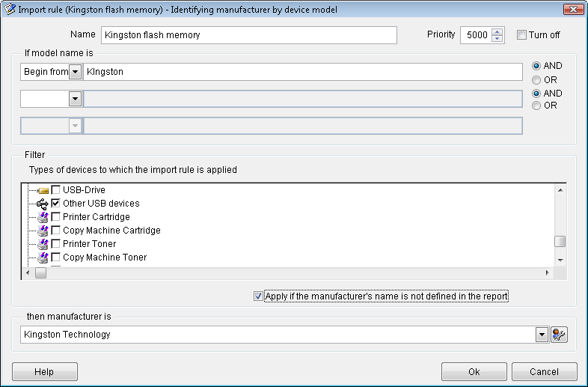Viewport: 588px width, 387px height.
Task: Click the device list scroll up arrow
Action: [560, 190]
